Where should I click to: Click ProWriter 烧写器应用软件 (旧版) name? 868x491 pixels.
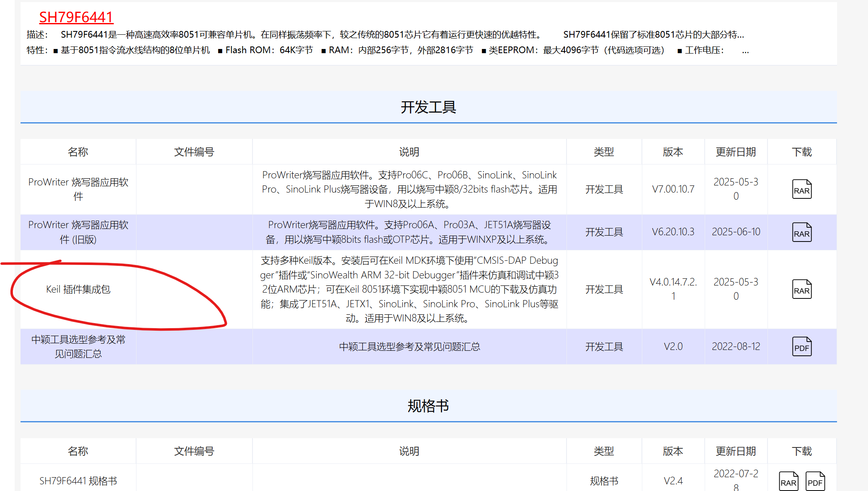tap(78, 232)
